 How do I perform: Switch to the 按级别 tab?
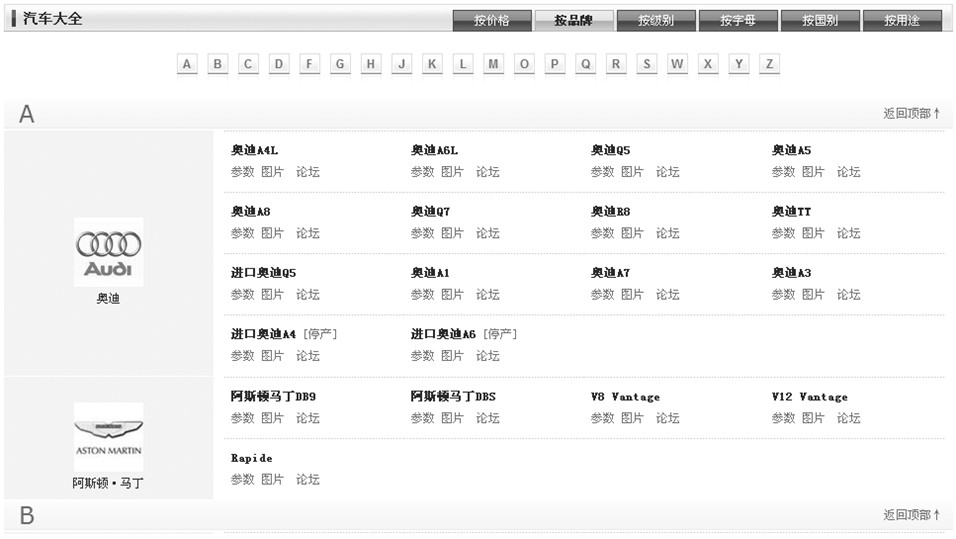click(656, 20)
